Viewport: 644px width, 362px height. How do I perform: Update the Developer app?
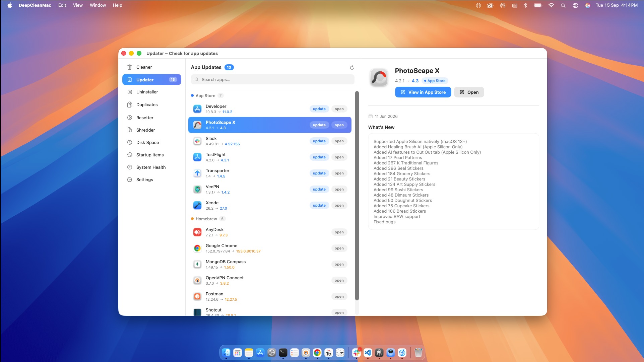click(x=319, y=109)
